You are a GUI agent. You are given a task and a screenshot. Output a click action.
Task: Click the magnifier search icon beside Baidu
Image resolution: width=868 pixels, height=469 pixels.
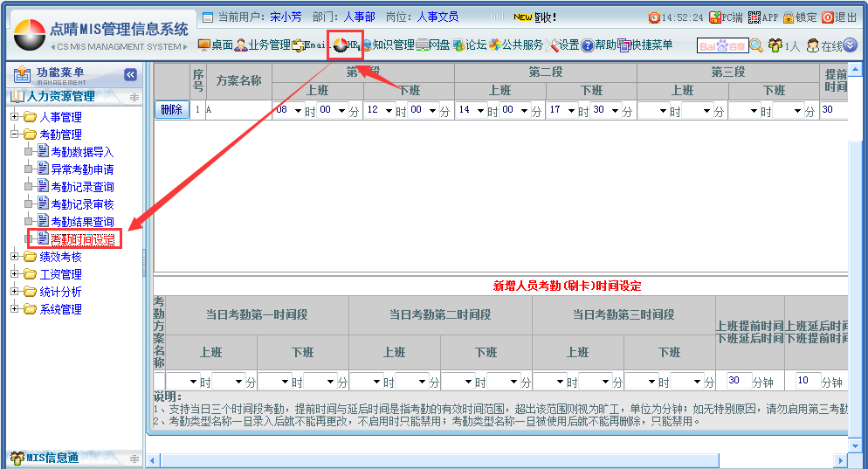click(x=756, y=45)
